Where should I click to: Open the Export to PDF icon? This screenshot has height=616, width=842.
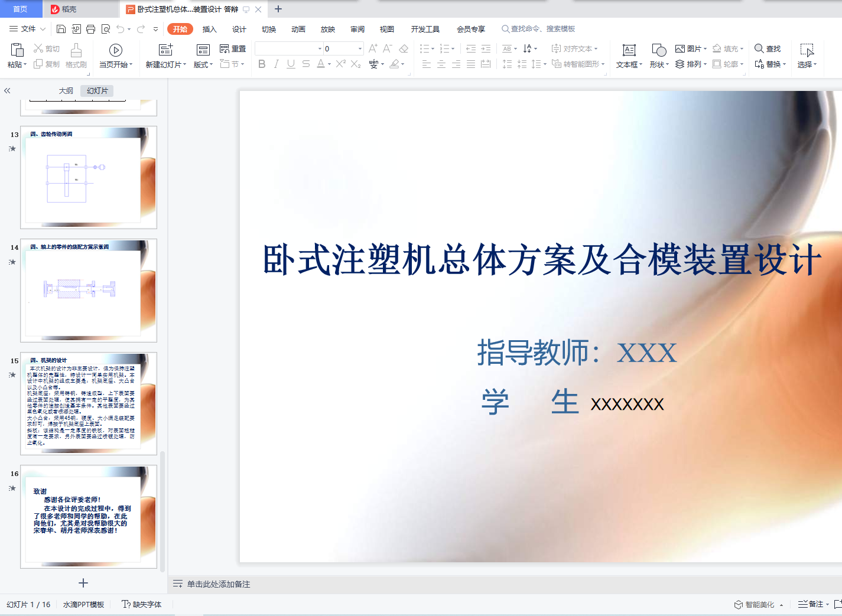click(76, 29)
